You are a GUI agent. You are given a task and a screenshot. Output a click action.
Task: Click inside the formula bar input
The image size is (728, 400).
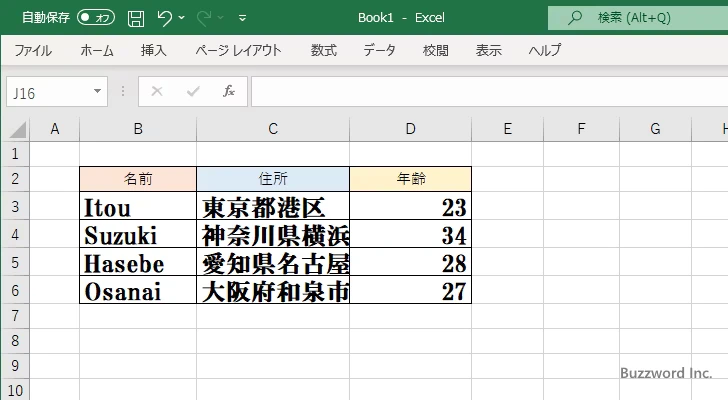point(489,92)
